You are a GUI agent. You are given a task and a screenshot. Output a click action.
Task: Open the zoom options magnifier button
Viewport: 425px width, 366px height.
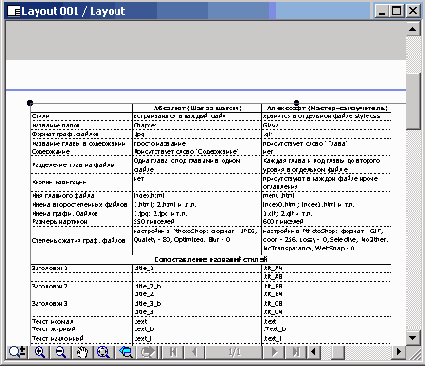[x=17, y=352]
